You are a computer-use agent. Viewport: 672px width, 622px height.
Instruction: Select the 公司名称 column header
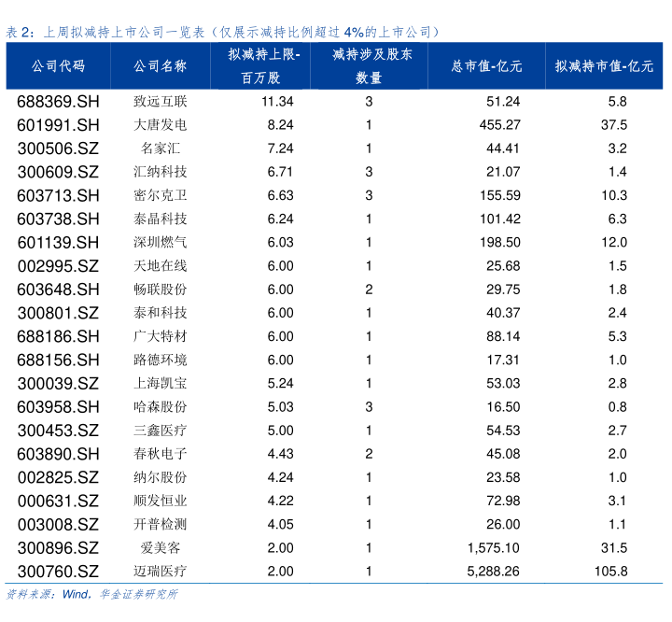(161, 66)
